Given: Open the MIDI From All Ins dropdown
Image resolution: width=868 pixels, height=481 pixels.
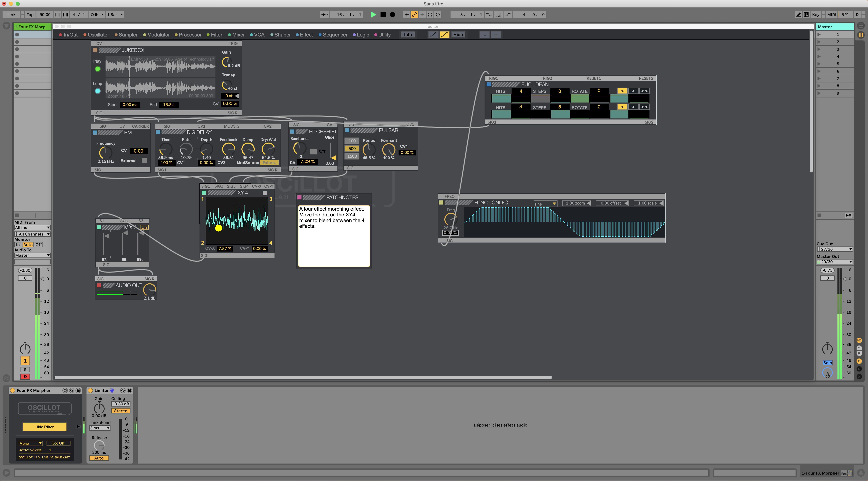Looking at the screenshot, I should (x=32, y=228).
